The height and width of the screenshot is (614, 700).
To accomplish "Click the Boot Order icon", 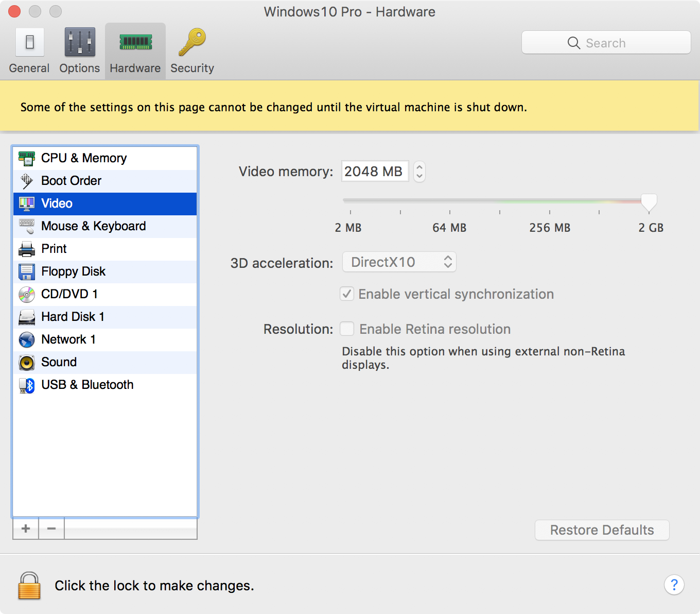I will point(27,181).
